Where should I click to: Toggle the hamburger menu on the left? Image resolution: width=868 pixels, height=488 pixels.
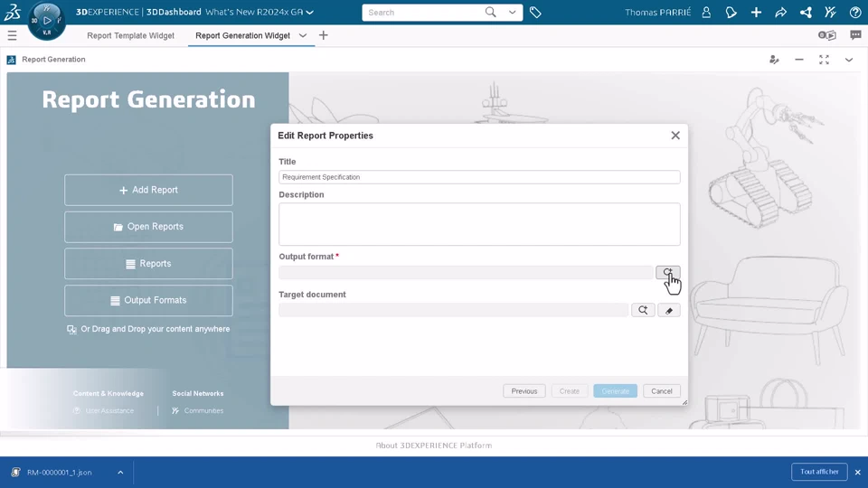12,35
